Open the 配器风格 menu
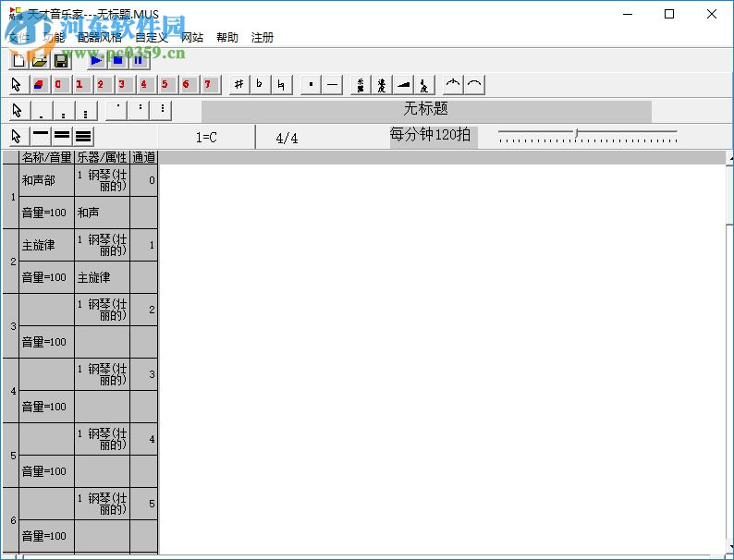The height and width of the screenshot is (560, 734). 99,38
